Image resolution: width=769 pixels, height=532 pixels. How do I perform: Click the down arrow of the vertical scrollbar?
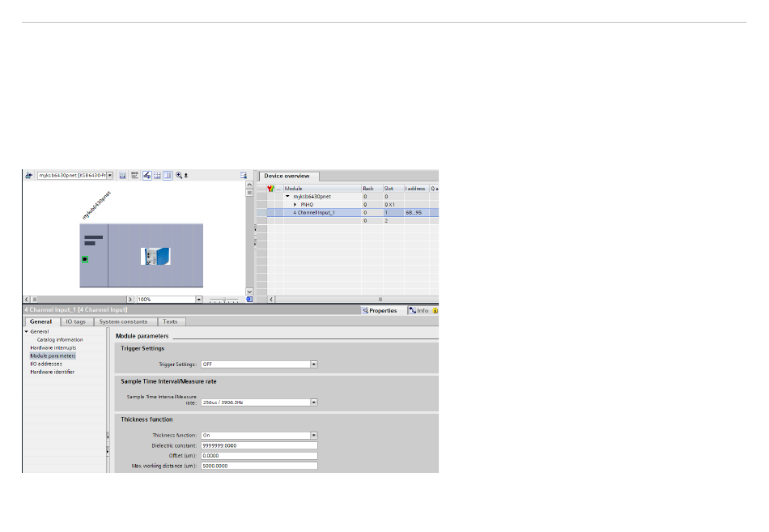(249, 292)
